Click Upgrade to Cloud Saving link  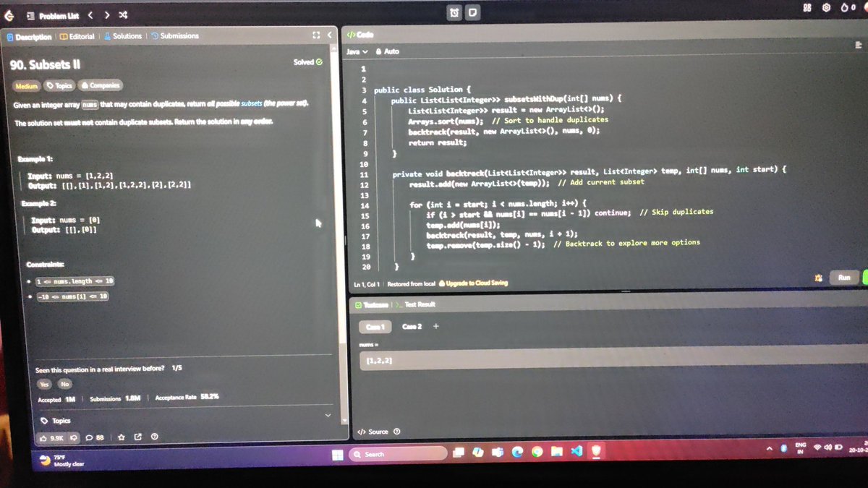pyautogui.click(x=472, y=283)
